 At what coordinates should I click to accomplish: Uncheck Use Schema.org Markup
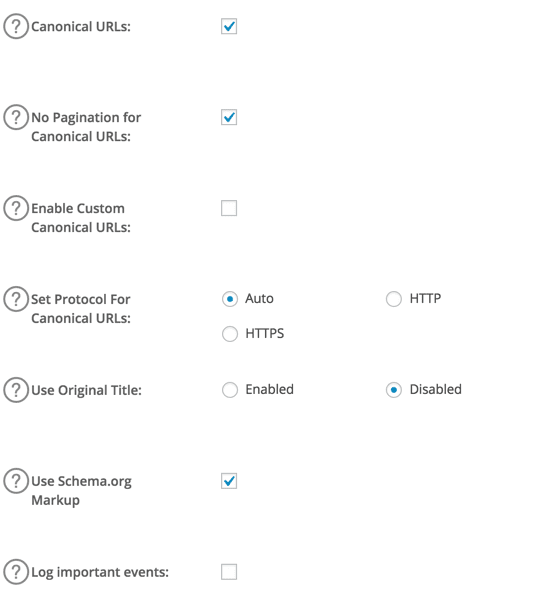(229, 481)
